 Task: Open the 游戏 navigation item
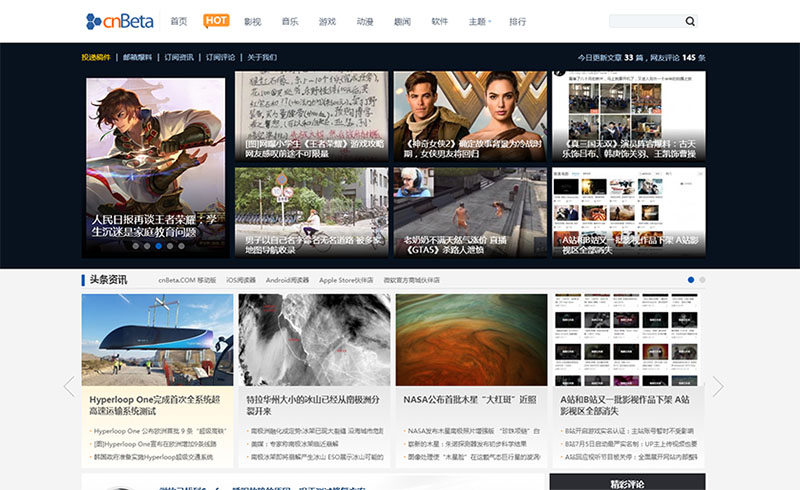point(327,21)
